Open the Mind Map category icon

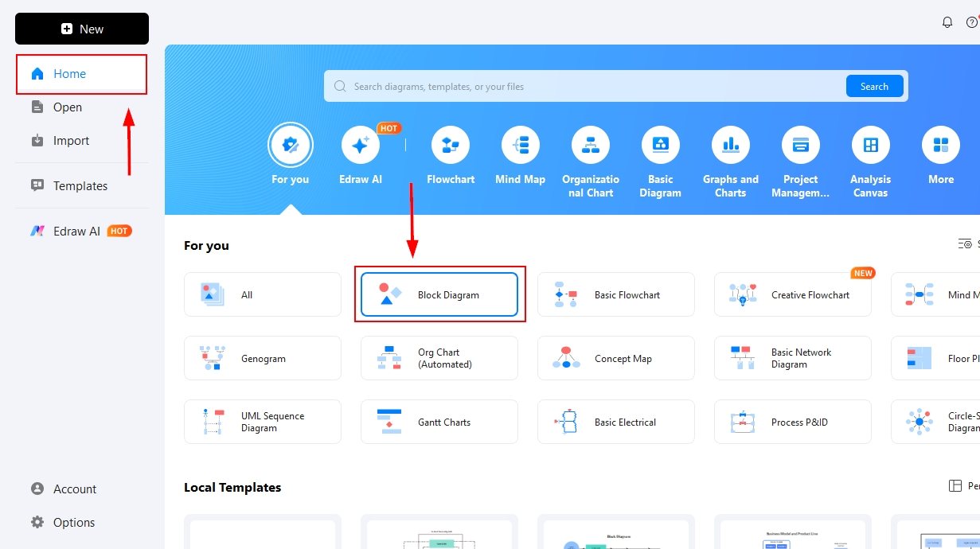pyautogui.click(x=520, y=146)
